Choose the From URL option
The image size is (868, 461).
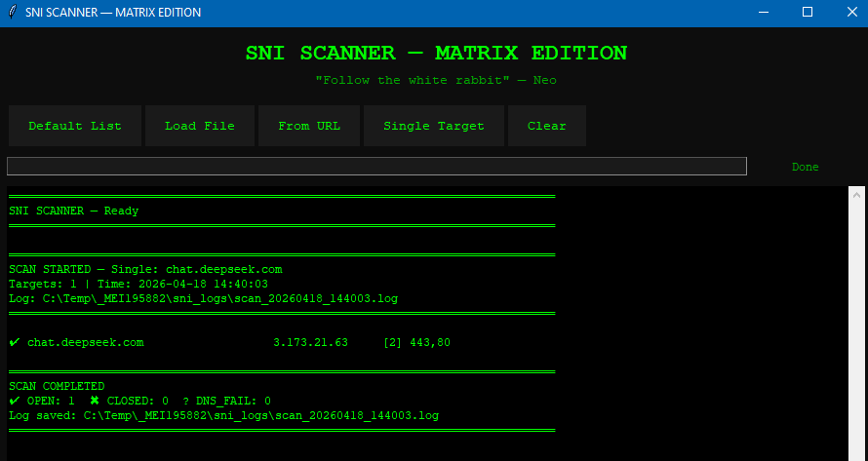309,126
